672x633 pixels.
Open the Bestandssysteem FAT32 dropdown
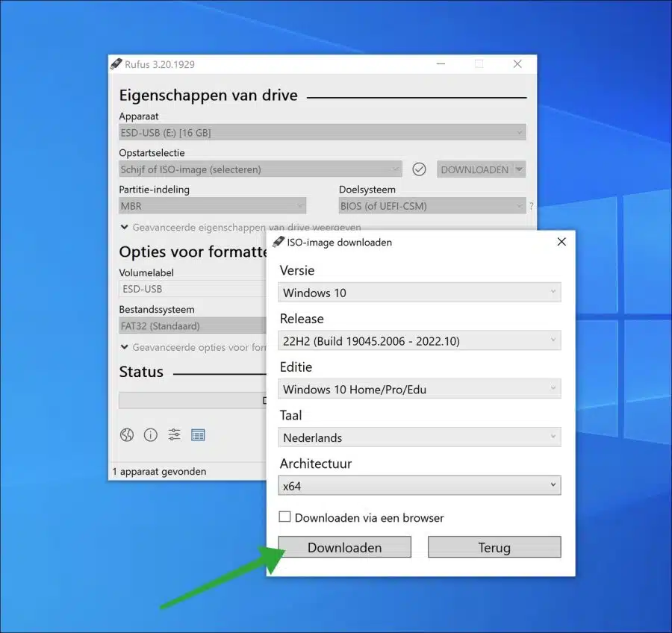[x=193, y=325]
